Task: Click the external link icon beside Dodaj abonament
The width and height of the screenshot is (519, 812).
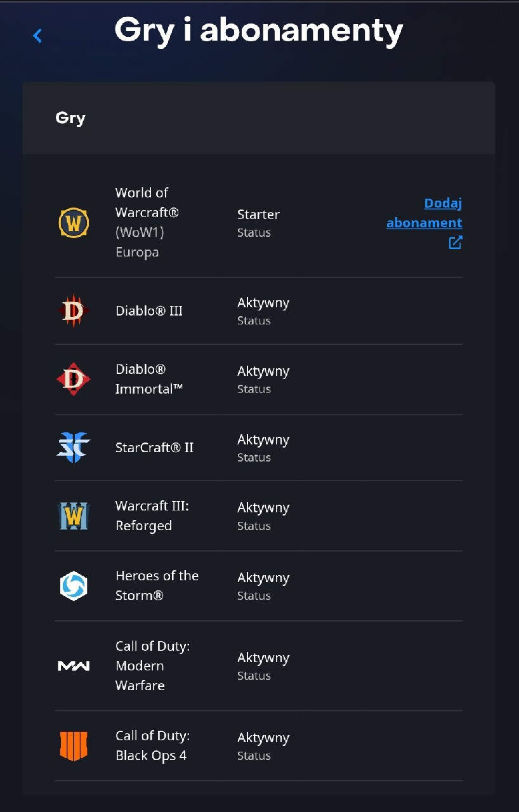Action: [x=456, y=242]
